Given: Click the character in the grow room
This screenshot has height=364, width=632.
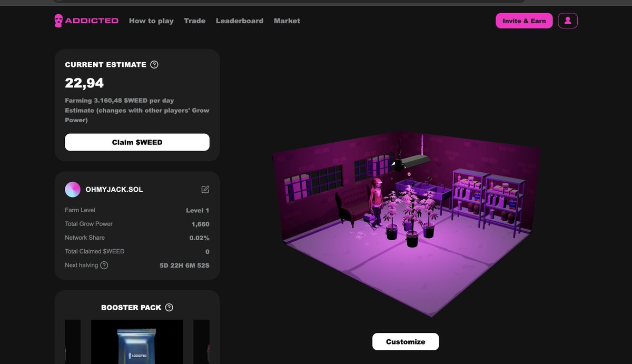Looking at the screenshot, I should tap(376, 203).
